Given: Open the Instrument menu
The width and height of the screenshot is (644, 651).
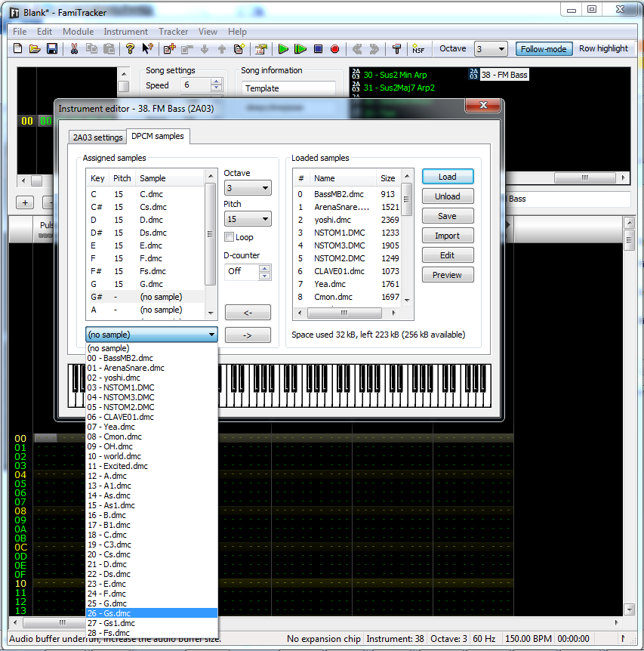Looking at the screenshot, I should pyautogui.click(x=126, y=32).
